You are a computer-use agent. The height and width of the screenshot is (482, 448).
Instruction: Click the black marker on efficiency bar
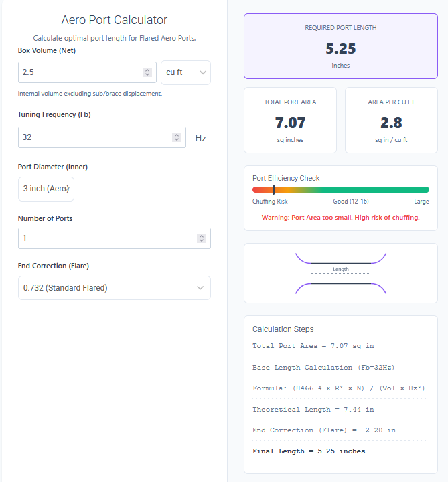click(273, 190)
